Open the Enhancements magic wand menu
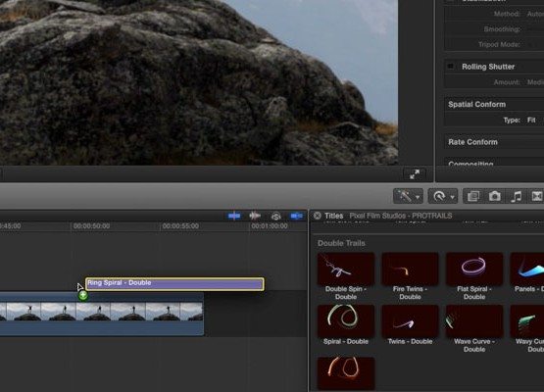The height and width of the screenshot is (392, 544). tap(408, 196)
